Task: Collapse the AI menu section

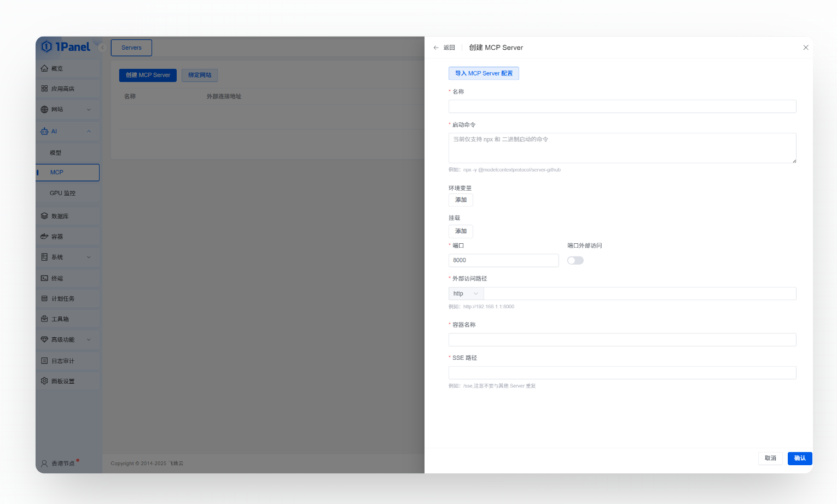Action: pyautogui.click(x=89, y=131)
